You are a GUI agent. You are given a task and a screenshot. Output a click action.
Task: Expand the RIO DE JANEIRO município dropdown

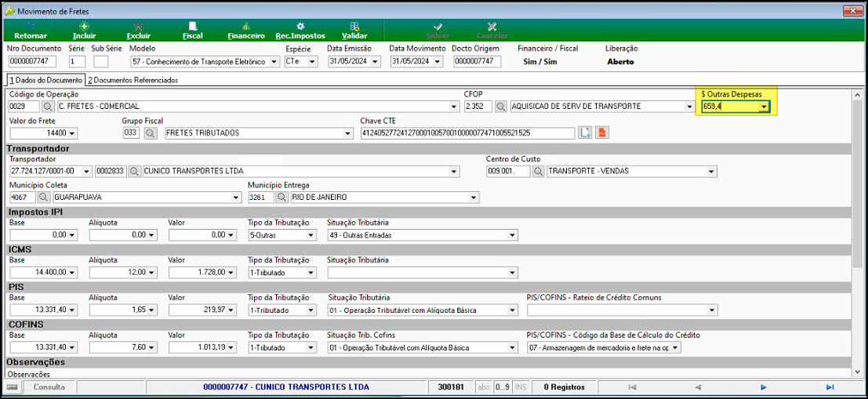pos(474,198)
